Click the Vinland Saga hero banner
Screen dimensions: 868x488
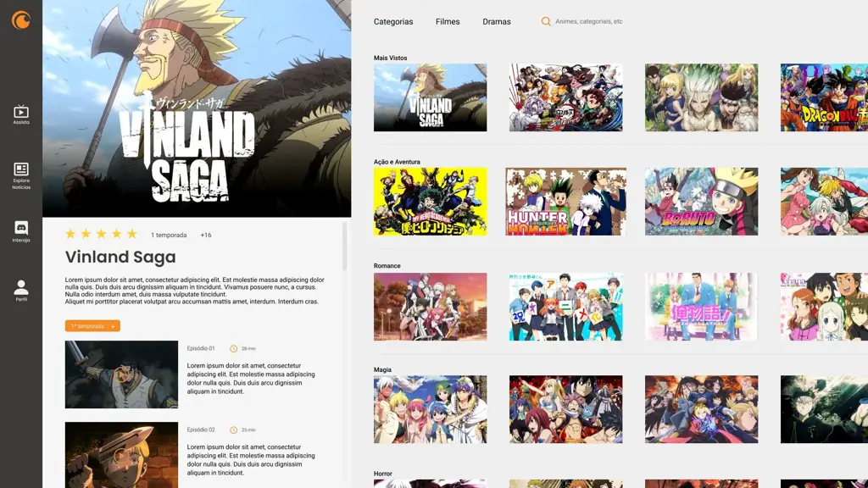tap(197, 108)
